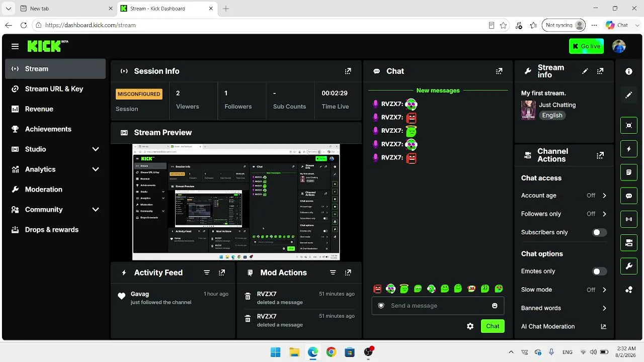
Task: Pop out the Stream info panel
Action: coord(600,71)
